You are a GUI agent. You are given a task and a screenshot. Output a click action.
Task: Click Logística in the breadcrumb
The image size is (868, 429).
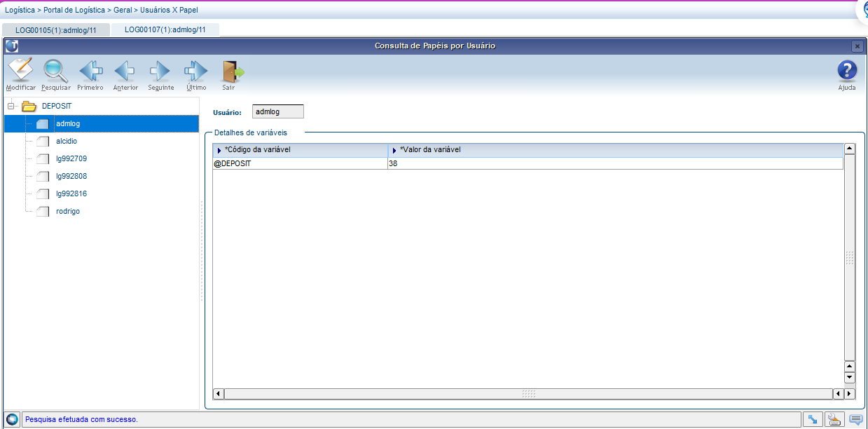pos(20,11)
